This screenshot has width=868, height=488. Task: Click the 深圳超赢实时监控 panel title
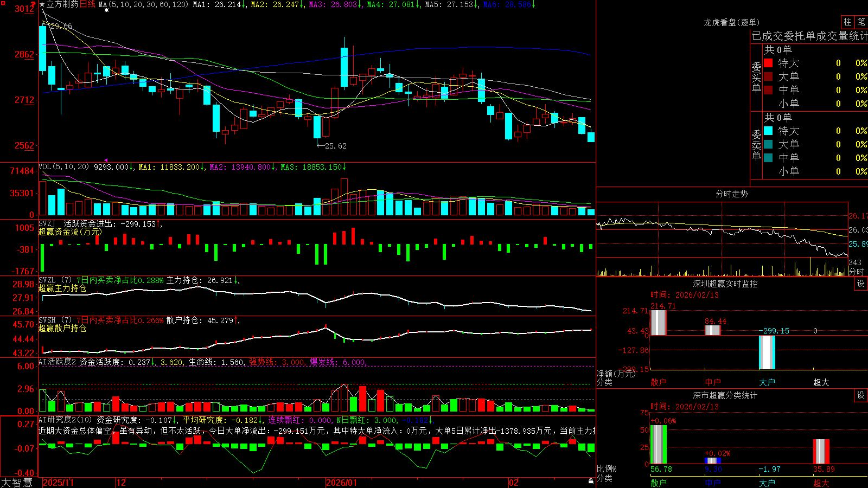pos(725,284)
